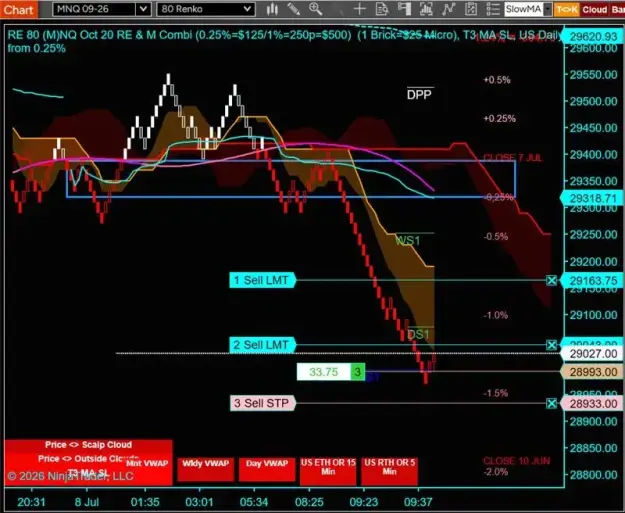Open the data series bar-chart icon
This screenshot has width=625, height=513.
(x=426, y=9)
